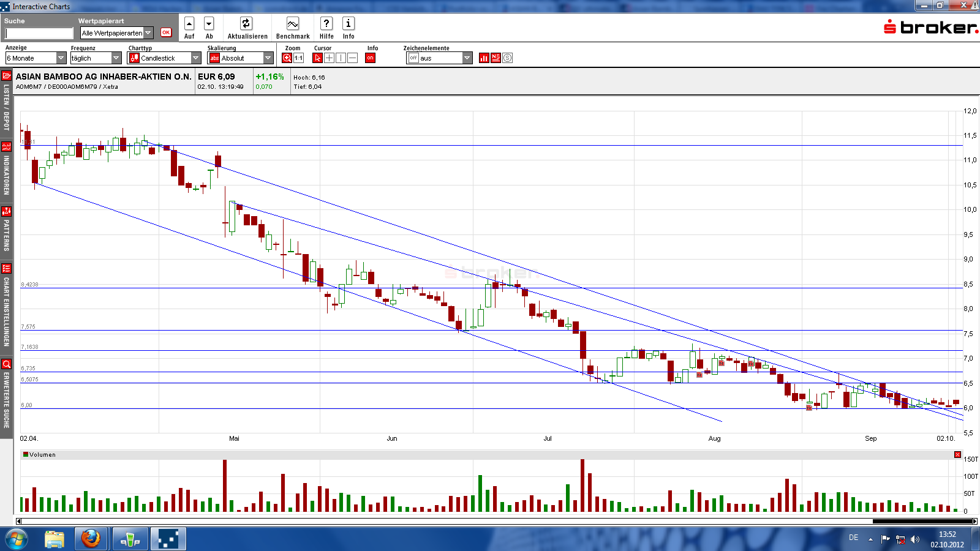This screenshot has width=980, height=551.
Task: Click inside the Suche input field
Action: click(38, 32)
